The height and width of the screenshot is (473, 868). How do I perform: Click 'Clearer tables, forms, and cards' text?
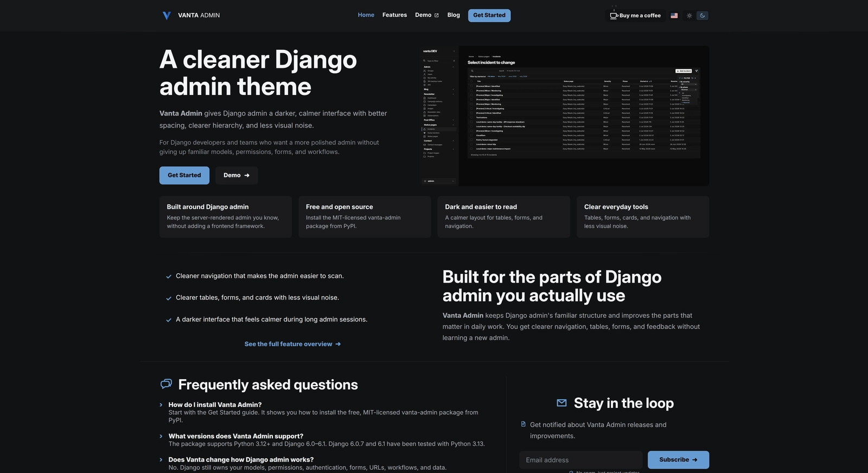[257, 298]
